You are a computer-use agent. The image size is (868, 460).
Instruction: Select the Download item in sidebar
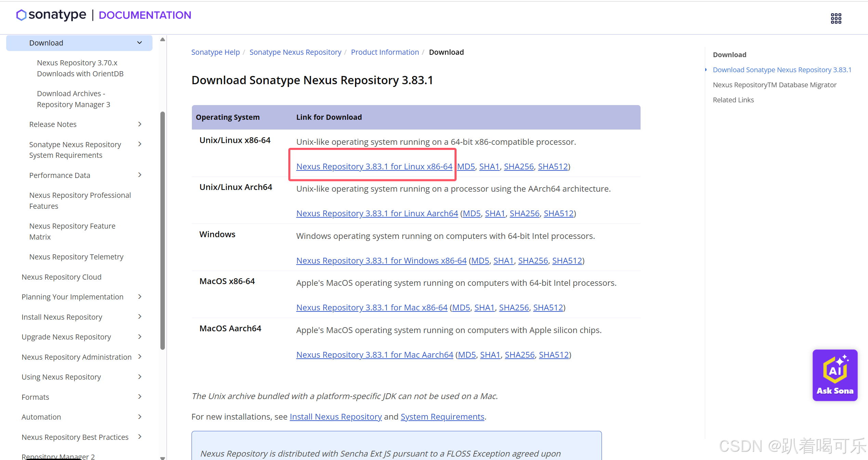click(x=79, y=43)
